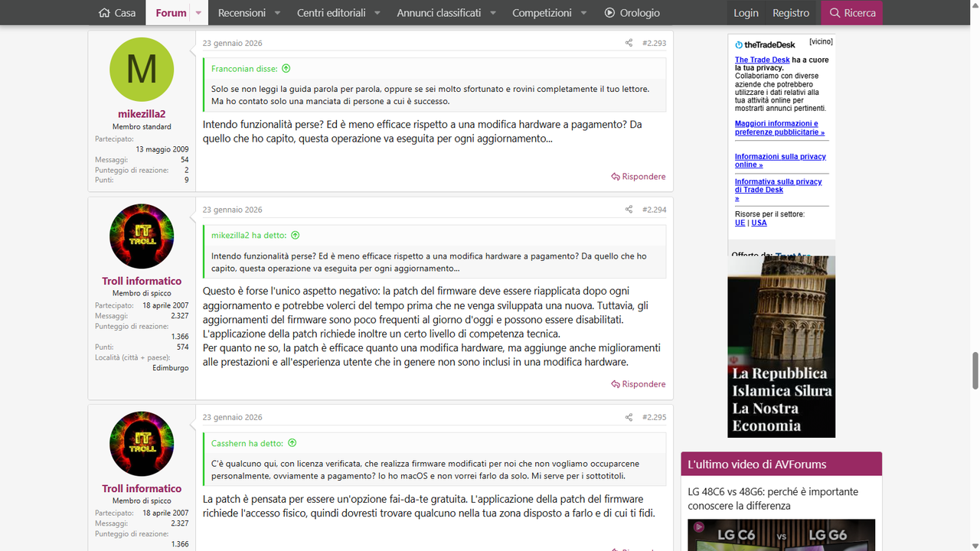This screenshot has width=980, height=551.
Task: Open the Annunci classificati menu item
Action: coord(439,13)
